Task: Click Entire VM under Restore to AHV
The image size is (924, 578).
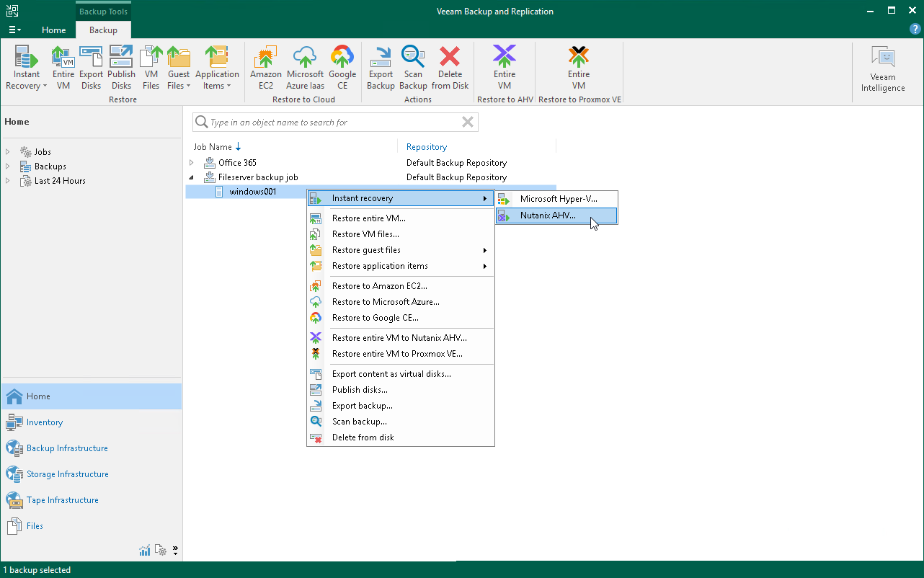Action: point(505,68)
